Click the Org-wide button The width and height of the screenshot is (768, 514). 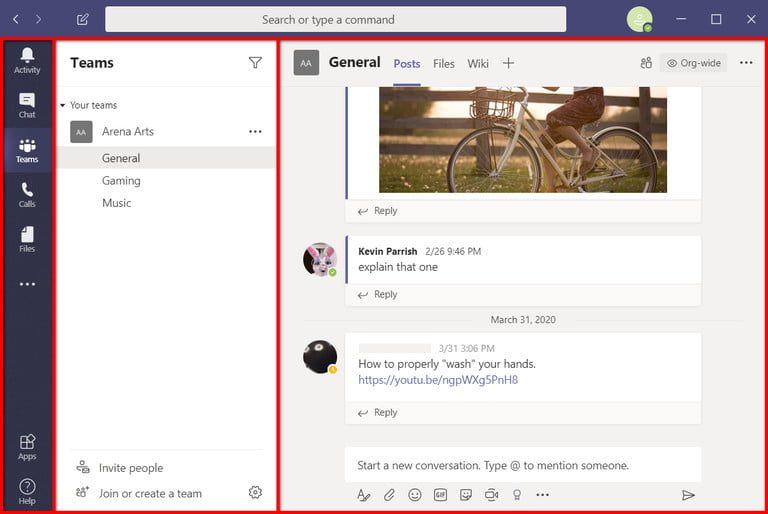[x=694, y=63]
